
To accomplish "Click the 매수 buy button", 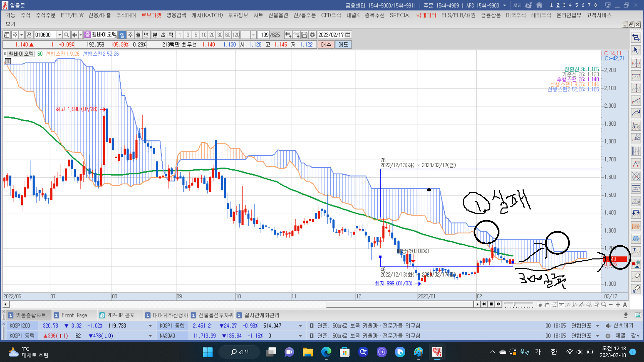I will 326,45.
